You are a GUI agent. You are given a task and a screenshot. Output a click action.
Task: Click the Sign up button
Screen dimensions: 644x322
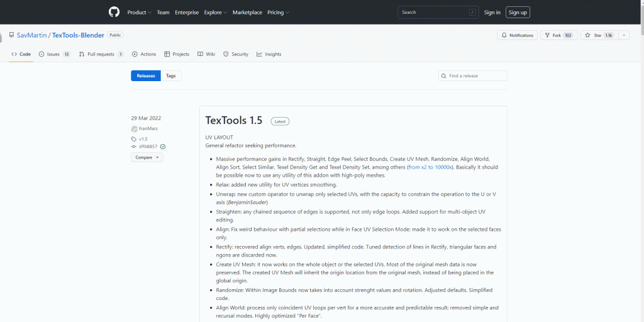click(x=518, y=13)
